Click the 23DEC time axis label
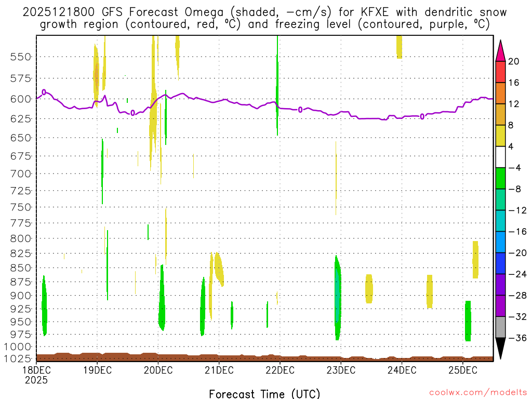Viewport: 532px width, 399px height. (x=341, y=370)
